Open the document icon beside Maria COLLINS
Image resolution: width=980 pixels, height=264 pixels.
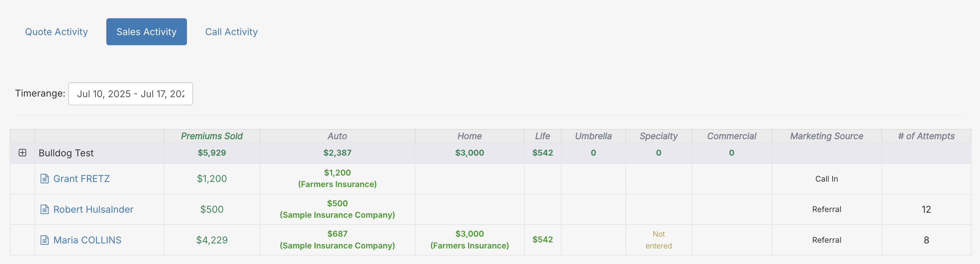(x=45, y=240)
